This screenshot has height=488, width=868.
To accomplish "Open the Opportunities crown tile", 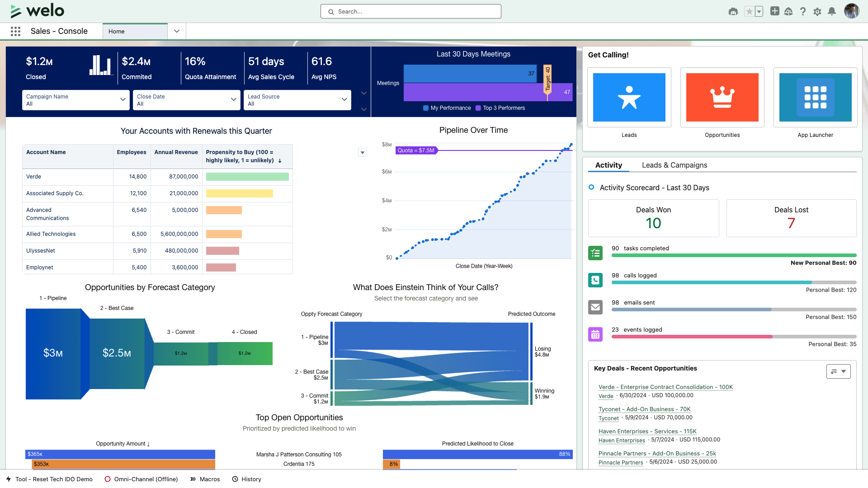I will pyautogui.click(x=722, y=98).
